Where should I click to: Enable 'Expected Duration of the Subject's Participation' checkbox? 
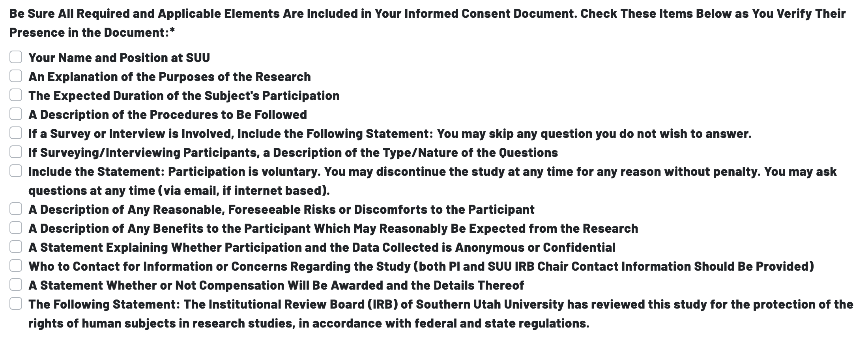pos(16,95)
